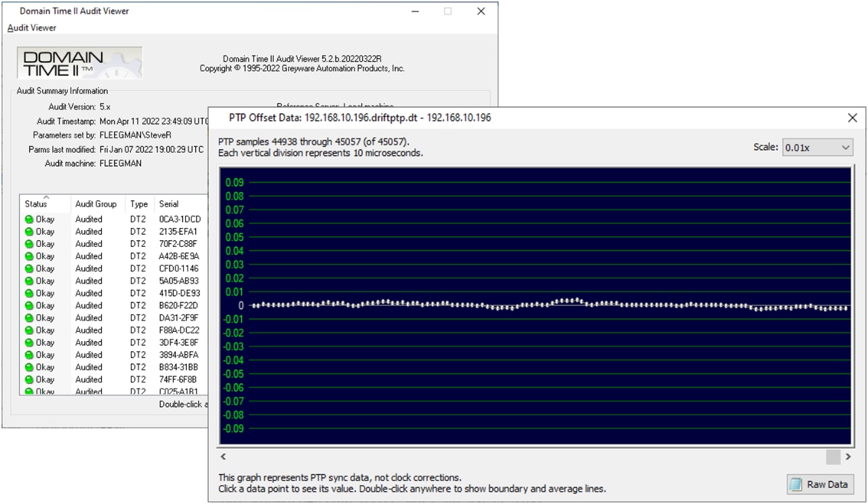
Task: Open the Audit Viewer menu
Action: tap(32, 28)
